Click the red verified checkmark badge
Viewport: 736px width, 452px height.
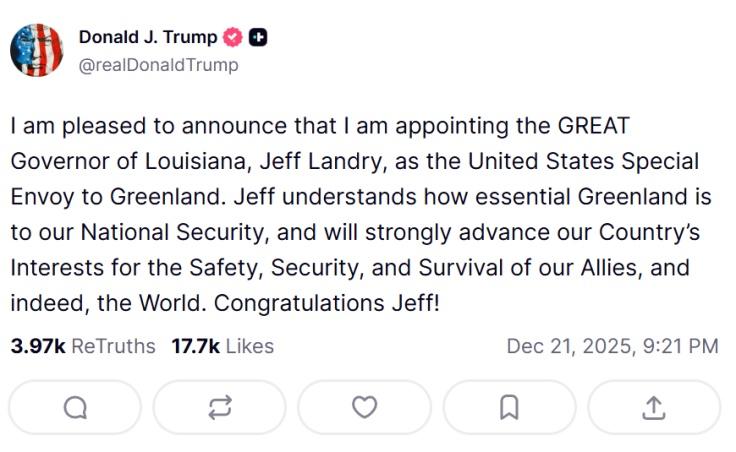[x=232, y=38]
